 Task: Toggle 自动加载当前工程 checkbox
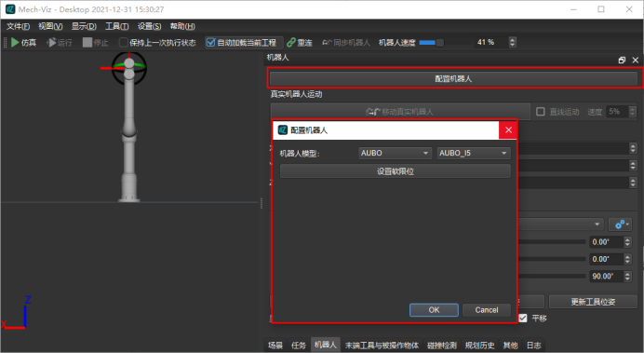[210, 42]
